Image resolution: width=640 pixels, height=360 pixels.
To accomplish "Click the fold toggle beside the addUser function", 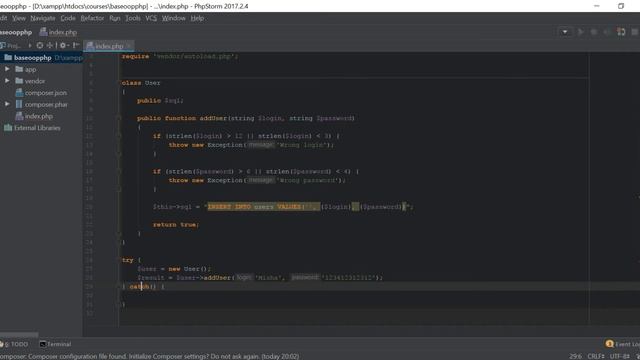I will (x=119, y=118).
